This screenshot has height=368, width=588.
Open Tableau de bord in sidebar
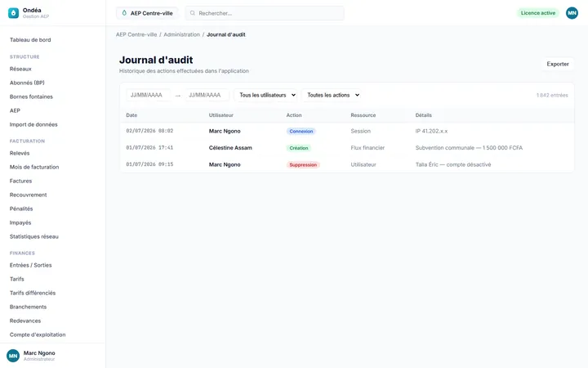pos(30,40)
